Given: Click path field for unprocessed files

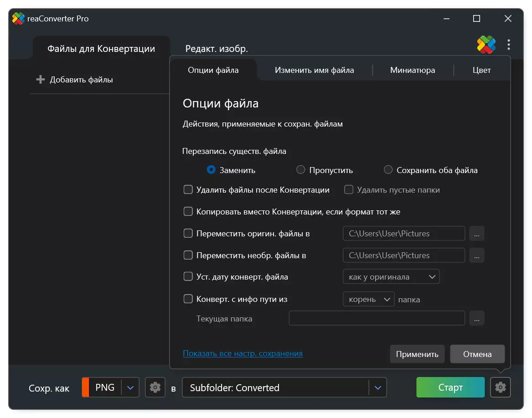Looking at the screenshot, I should pyautogui.click(x=404, y=255).
